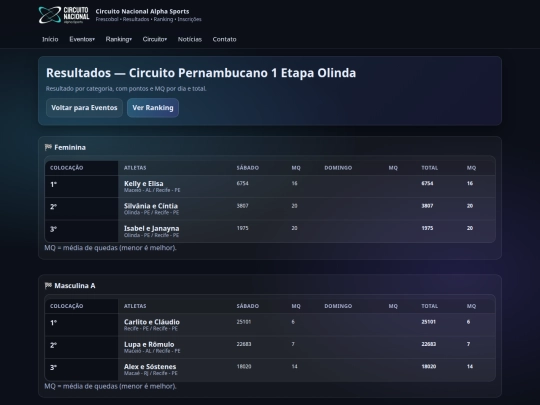The image size is (540, 405).
Task: Open the Eventos dropdown menu
Action: [x=82, y=39]
